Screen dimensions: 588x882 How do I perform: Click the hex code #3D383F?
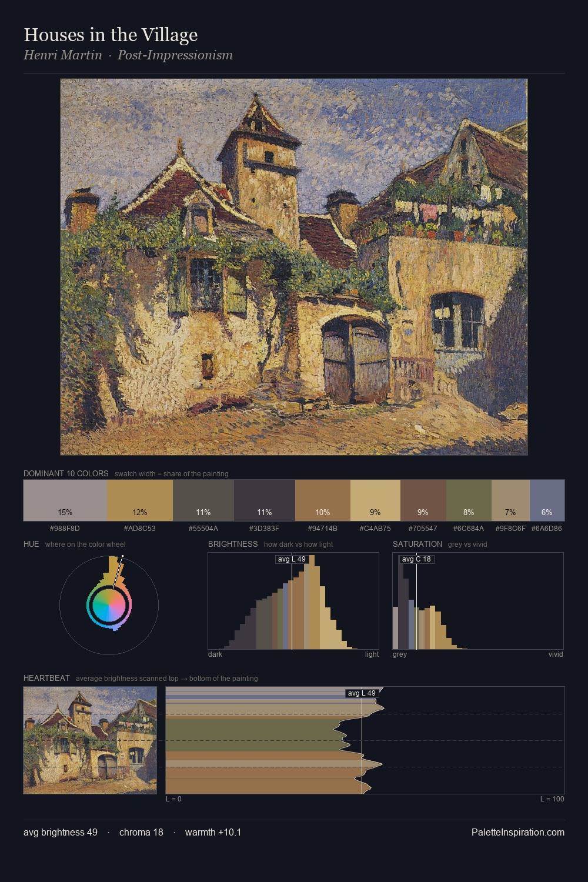pyautogui.click(x=265, y=529)
